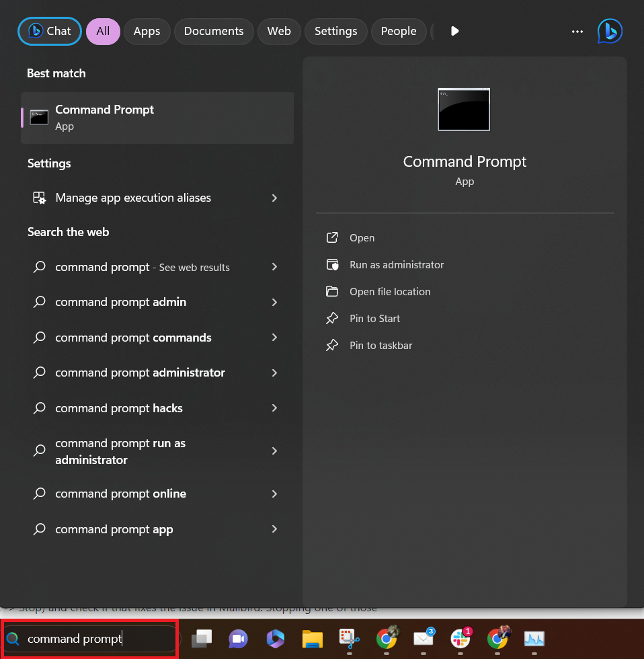The width and height of the screenshot is (644, 659).
Task: Show more filter tabs with arrow
Action: [x=455, y=31]
